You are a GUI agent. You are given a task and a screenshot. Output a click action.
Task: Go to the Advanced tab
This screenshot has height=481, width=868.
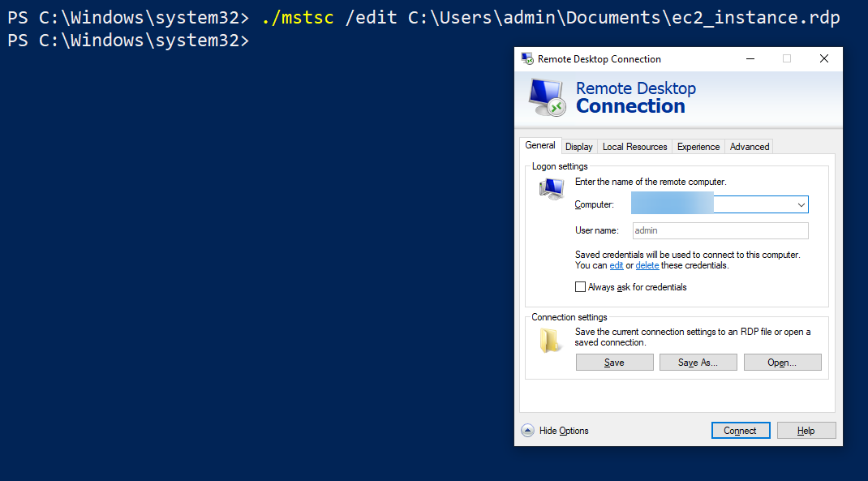point(750,147)
